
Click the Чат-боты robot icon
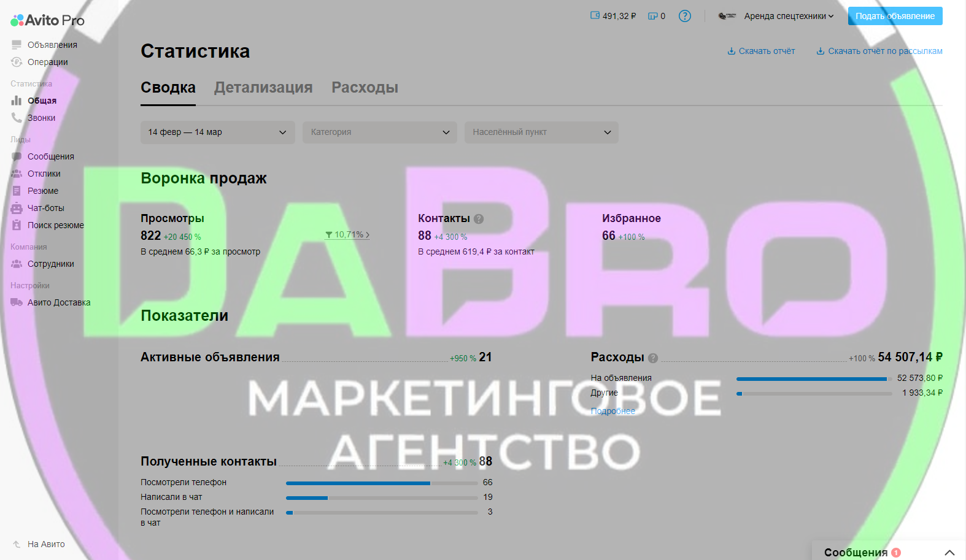[x=17, y=208]
